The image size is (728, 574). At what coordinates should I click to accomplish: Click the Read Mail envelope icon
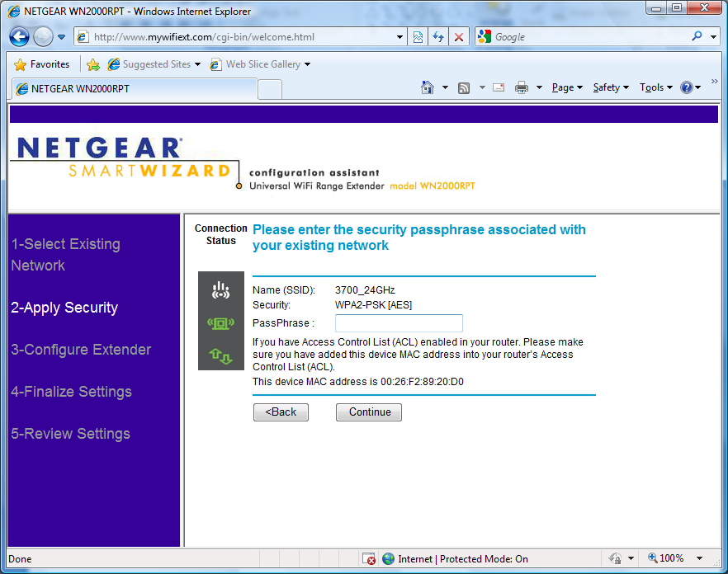(499, 87)
